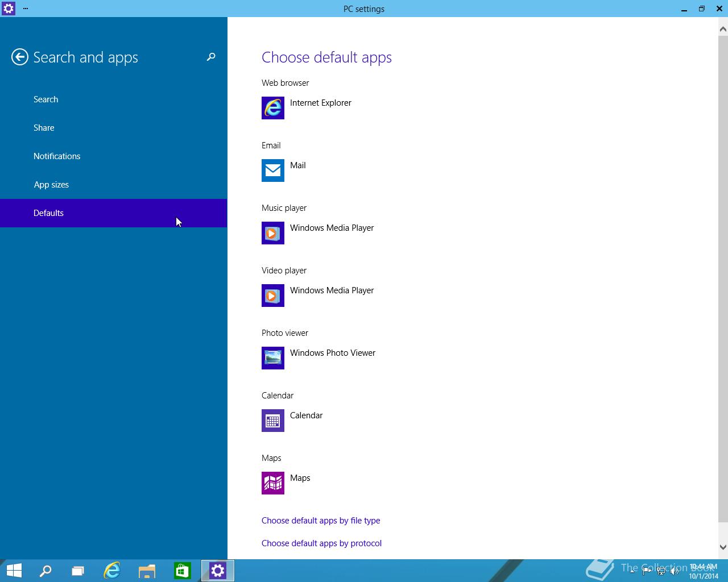Click the Windows Photo Viewer icon

pos(273,358)
